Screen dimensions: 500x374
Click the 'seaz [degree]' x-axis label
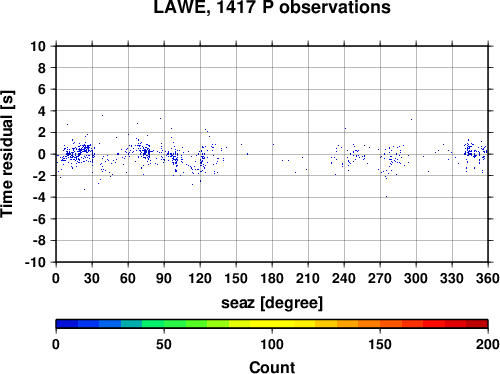(272, 303)
